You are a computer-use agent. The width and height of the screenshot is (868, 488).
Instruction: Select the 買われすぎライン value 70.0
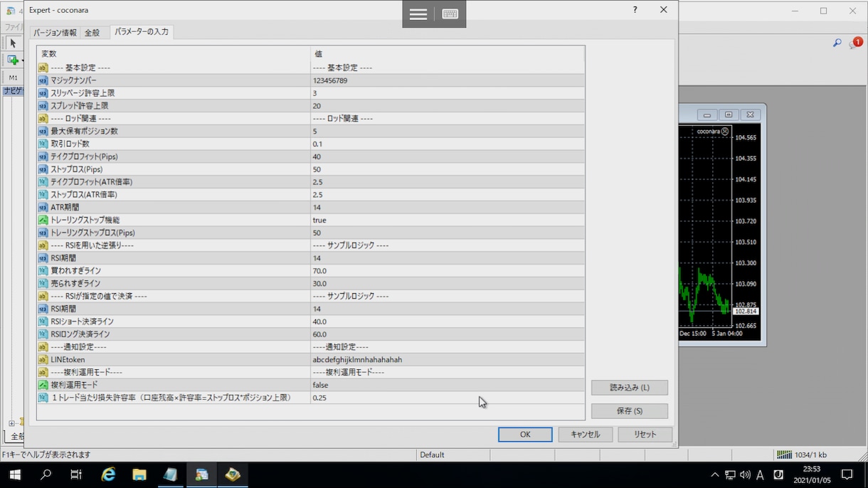coord(319,271)
